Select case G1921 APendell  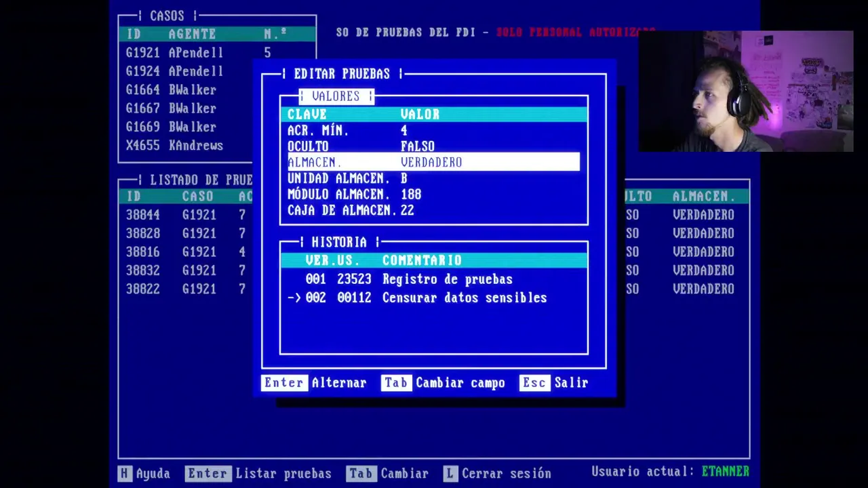217,52
